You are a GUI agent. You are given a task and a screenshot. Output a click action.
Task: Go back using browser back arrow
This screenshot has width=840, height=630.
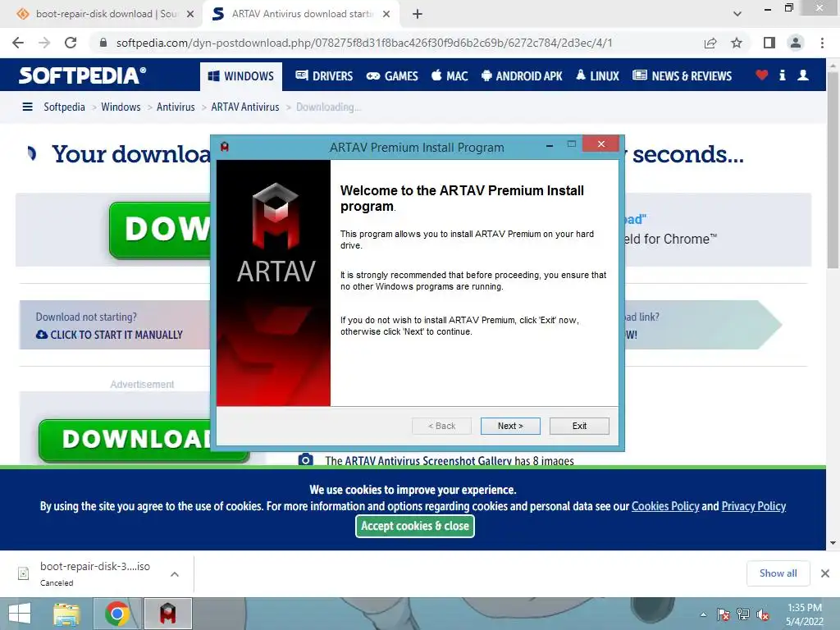click(18, 43)
